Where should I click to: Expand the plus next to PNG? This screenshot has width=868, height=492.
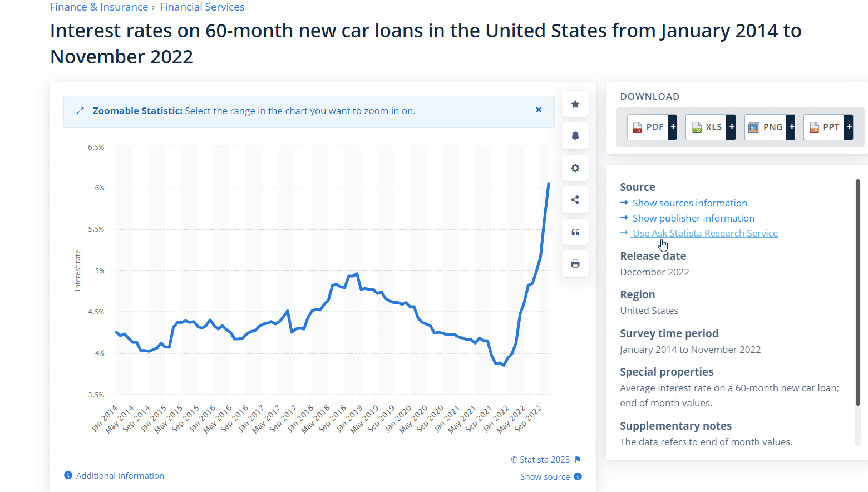pyautogui.click(x=791, y=127)
